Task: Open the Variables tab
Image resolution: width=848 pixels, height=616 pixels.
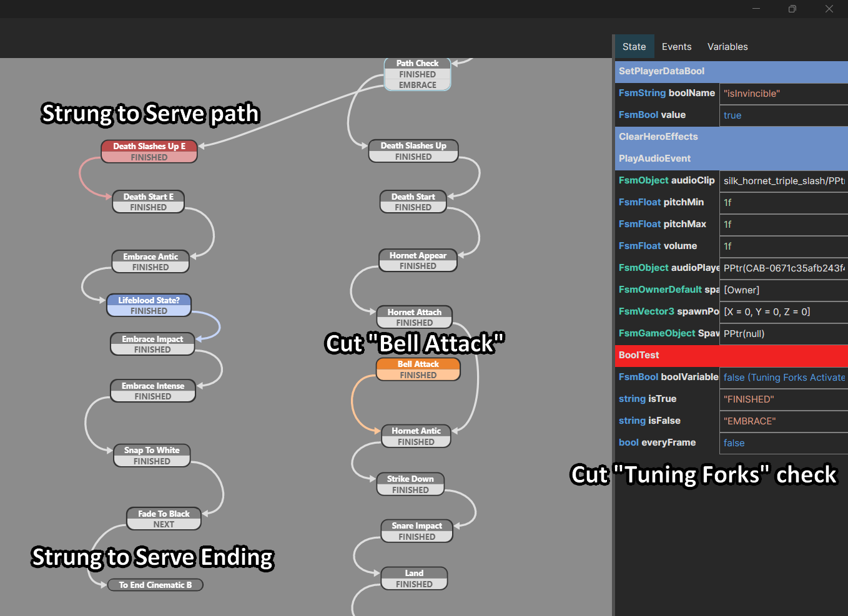Action: 727,47
